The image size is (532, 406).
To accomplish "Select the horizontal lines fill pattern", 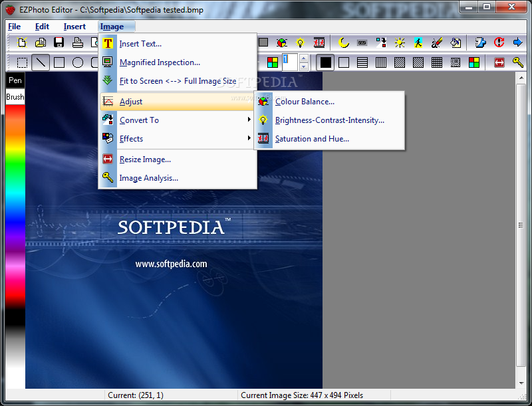I will click(362, 62).
